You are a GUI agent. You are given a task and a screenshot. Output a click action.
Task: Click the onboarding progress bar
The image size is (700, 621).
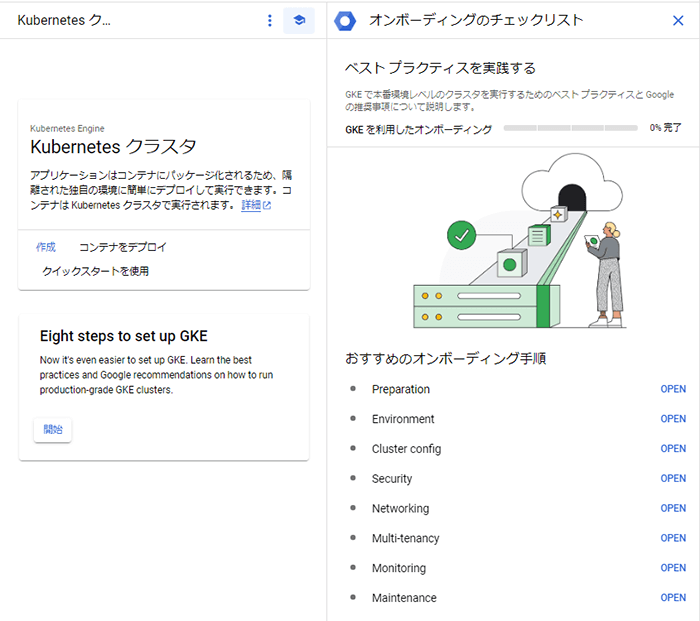[570, 129]
